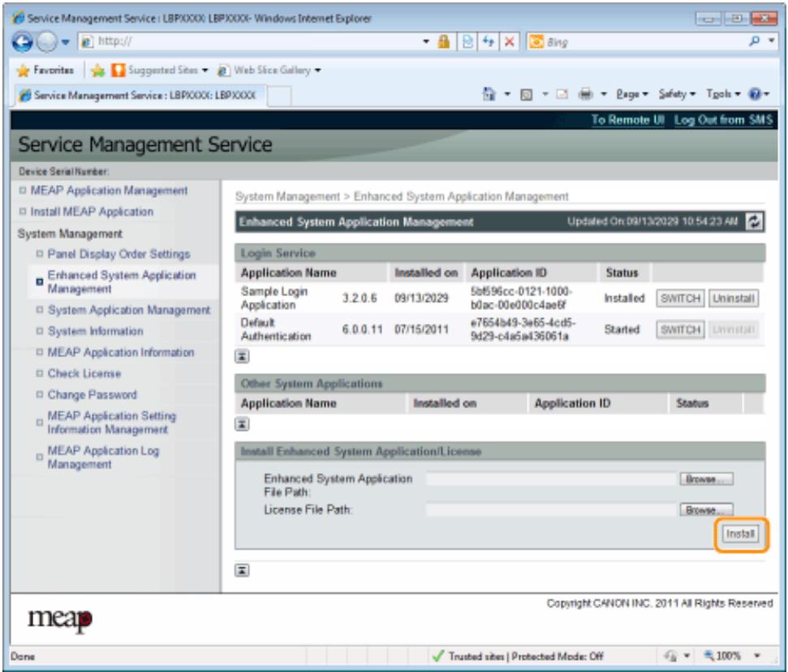
Task: Click the IE Help question mark icon
Action: [x=755, y=94]
